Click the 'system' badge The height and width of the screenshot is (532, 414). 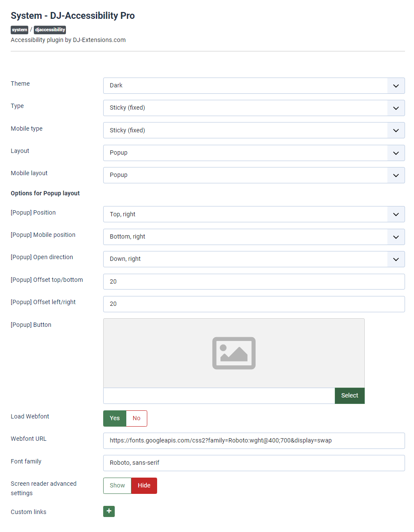[x=19, y=30]
